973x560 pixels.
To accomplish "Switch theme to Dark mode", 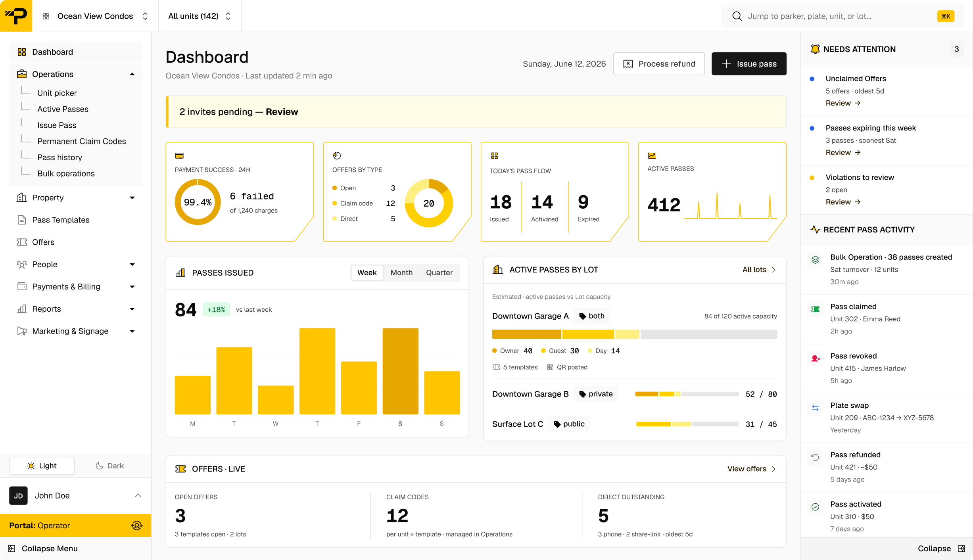I will (x=109, y=466).
